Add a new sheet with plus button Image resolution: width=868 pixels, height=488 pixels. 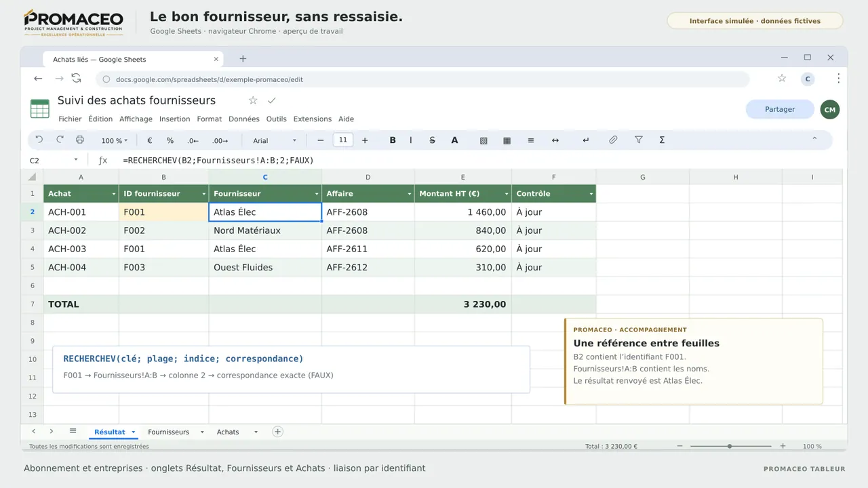tap(277, 432)
